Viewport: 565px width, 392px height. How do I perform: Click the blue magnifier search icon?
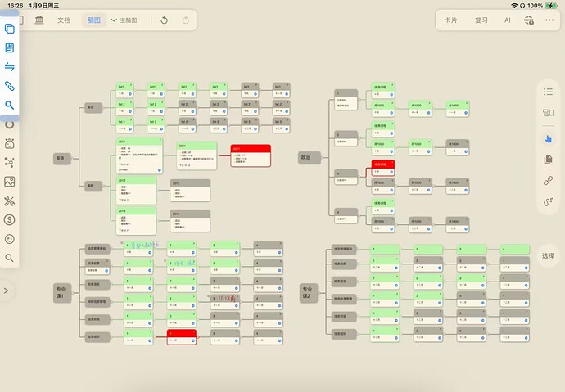coord(9,105)
